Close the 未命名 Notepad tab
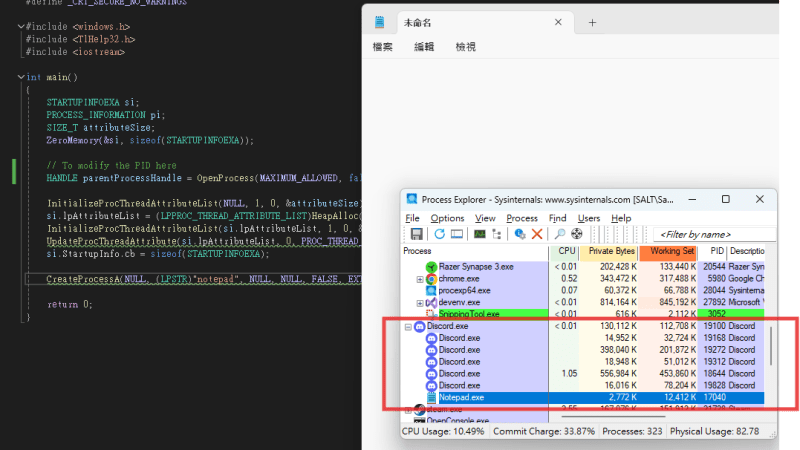This screenshot has width=800, height=450. click(558, 22)
